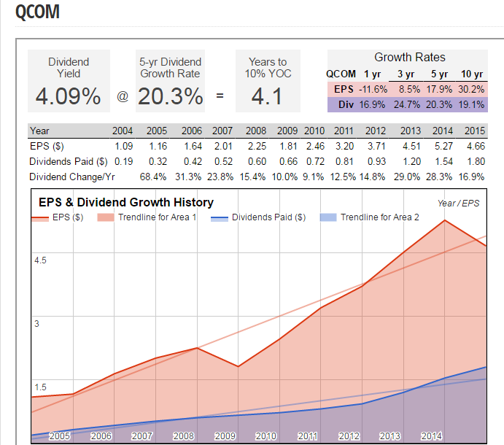
Task: Click the Year / EPS axis label
Action: [458, 204]
